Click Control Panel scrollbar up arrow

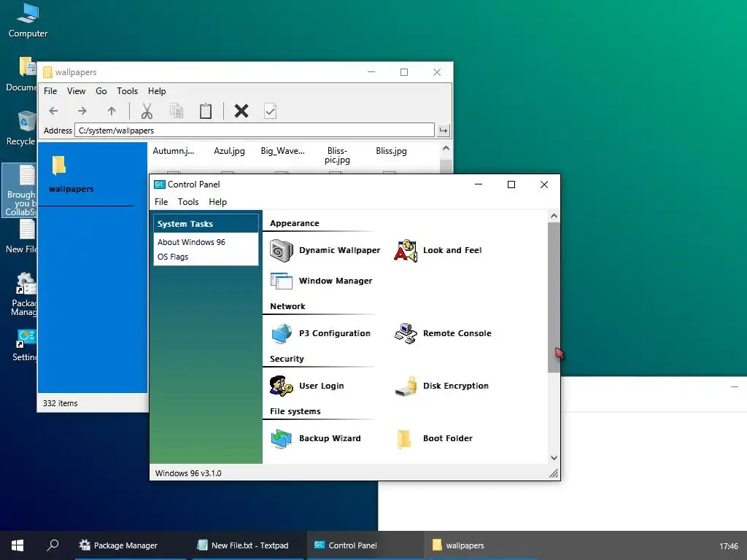click(x=554, y=216)
